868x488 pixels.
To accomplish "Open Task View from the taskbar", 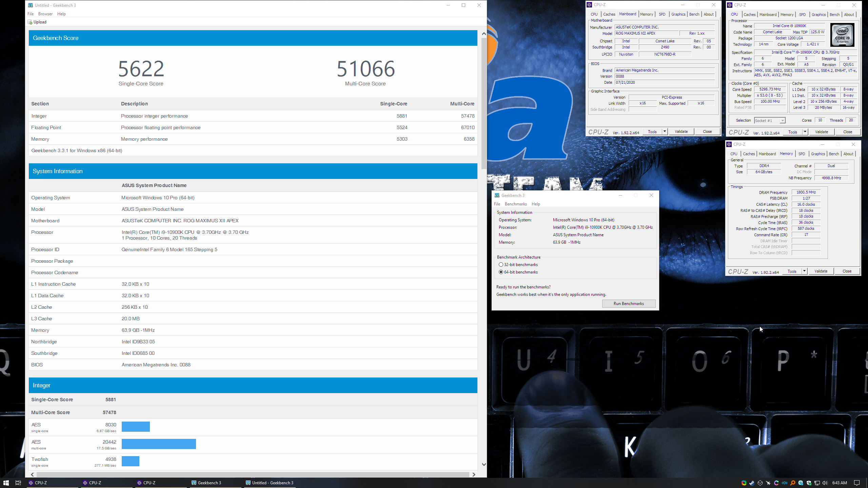I will [x=18, y=483].
